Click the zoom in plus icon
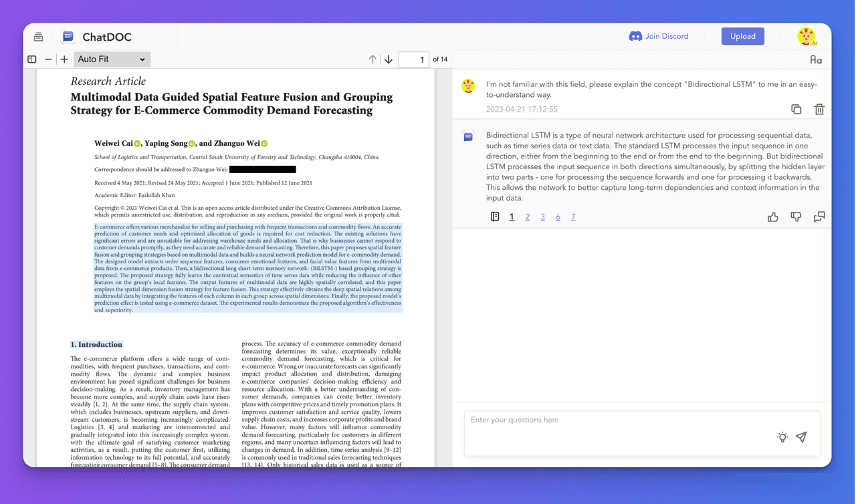The width and height of the screenshot is (856, 504). coord(64,59)
